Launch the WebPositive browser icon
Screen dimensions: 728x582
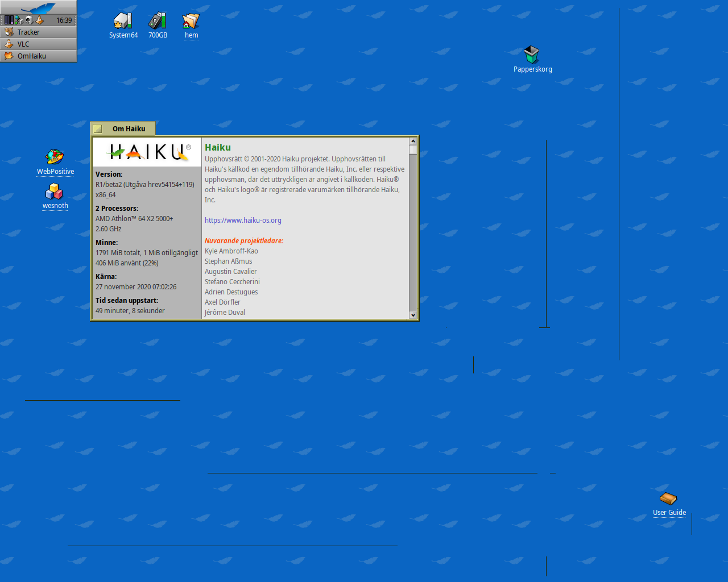(x=55, y=157)
